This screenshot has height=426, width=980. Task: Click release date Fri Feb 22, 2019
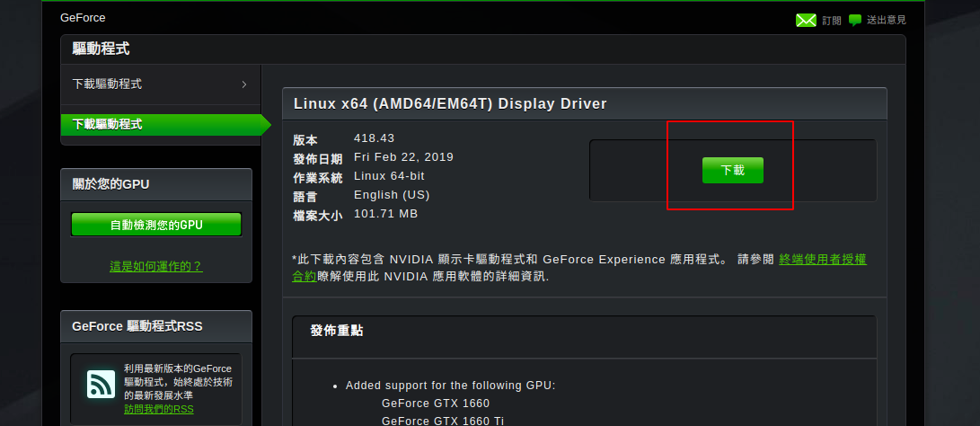(x=403, y=157)
